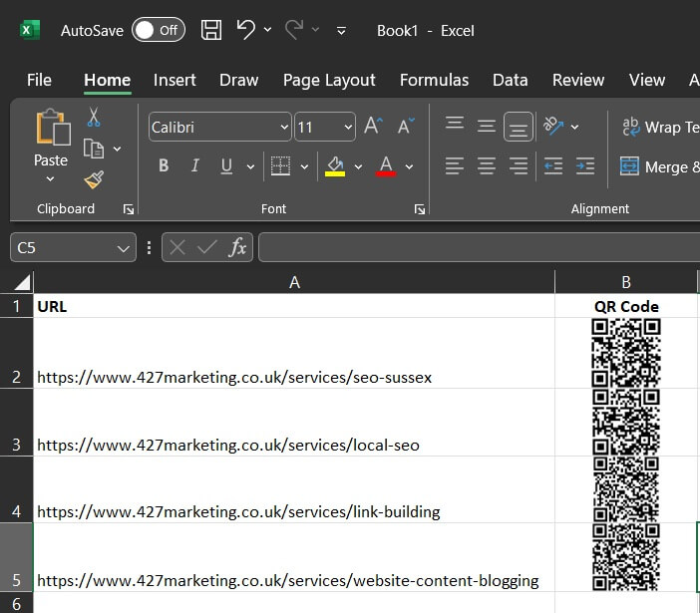Switch to the Home tab
The image size is (700, 613).
(107, 80)
